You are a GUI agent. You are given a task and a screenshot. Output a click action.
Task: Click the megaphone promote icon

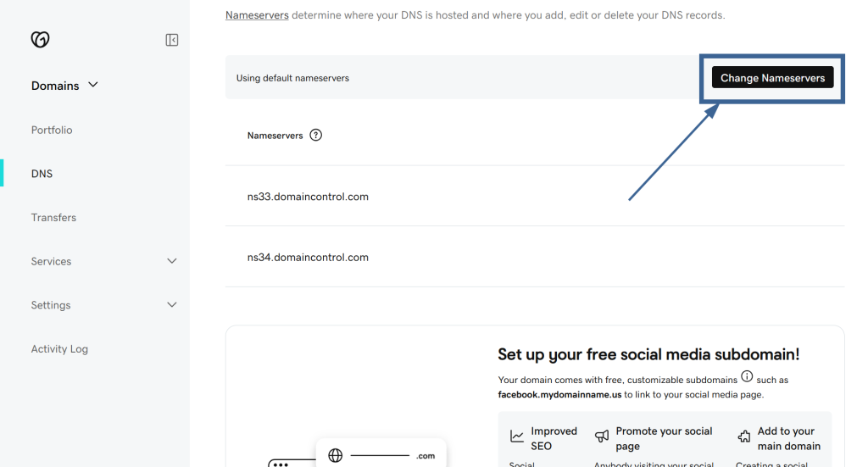[x=602, y=436]
